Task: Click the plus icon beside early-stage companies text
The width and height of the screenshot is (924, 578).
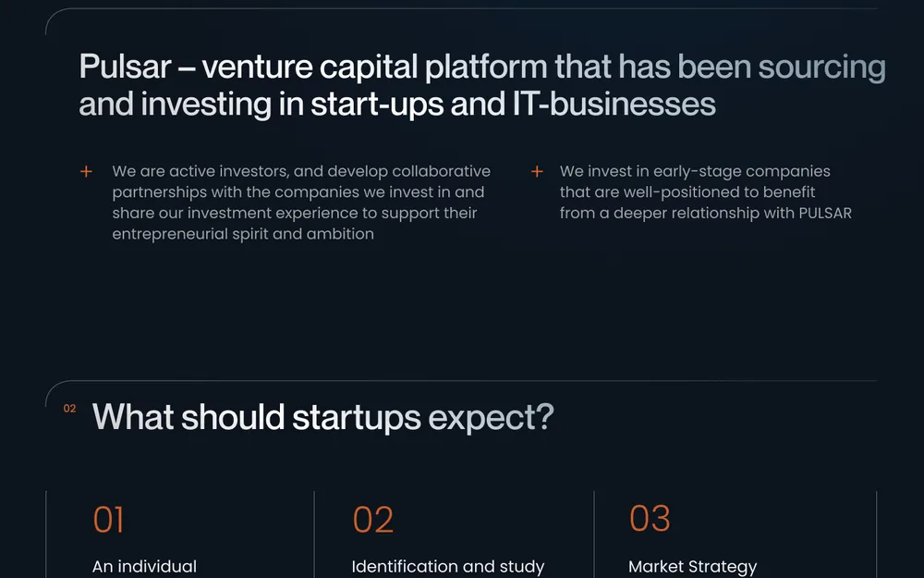Action: point(537,172)
